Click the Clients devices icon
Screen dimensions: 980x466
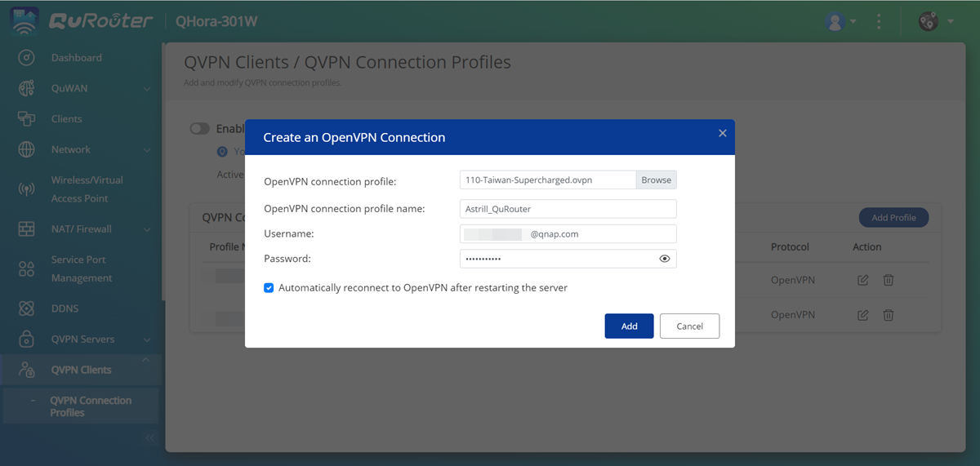[26, 118]
